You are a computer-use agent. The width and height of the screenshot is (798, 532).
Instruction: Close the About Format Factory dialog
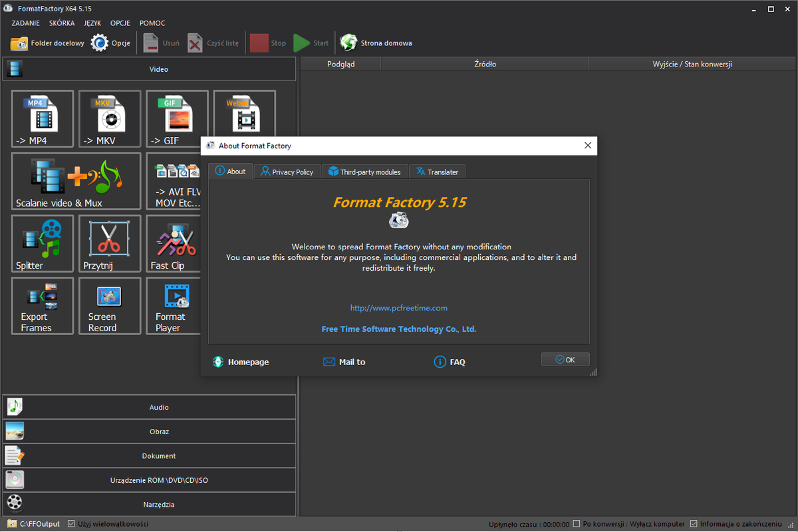[587, 146]
